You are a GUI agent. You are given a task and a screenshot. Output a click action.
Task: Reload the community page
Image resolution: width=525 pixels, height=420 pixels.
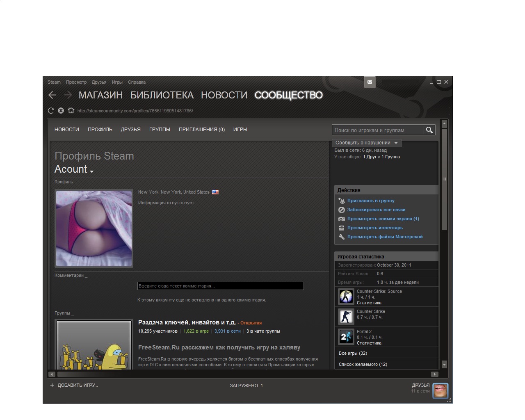51,110
